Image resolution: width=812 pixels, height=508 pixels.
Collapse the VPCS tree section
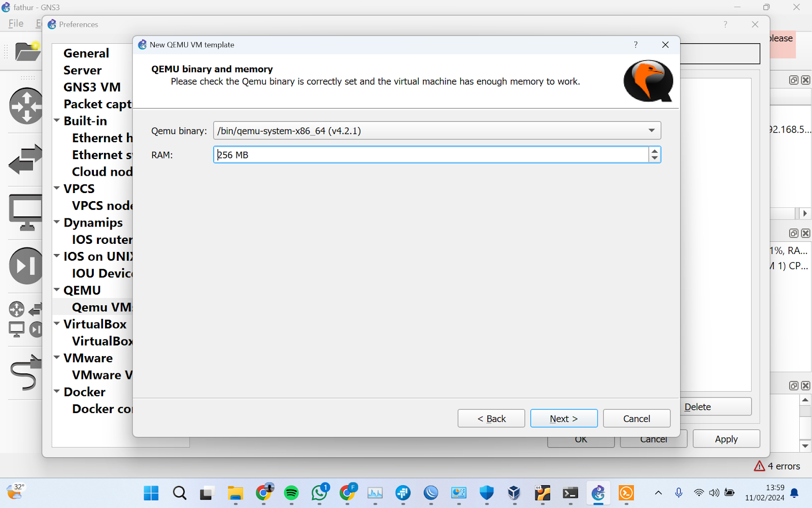57,188
